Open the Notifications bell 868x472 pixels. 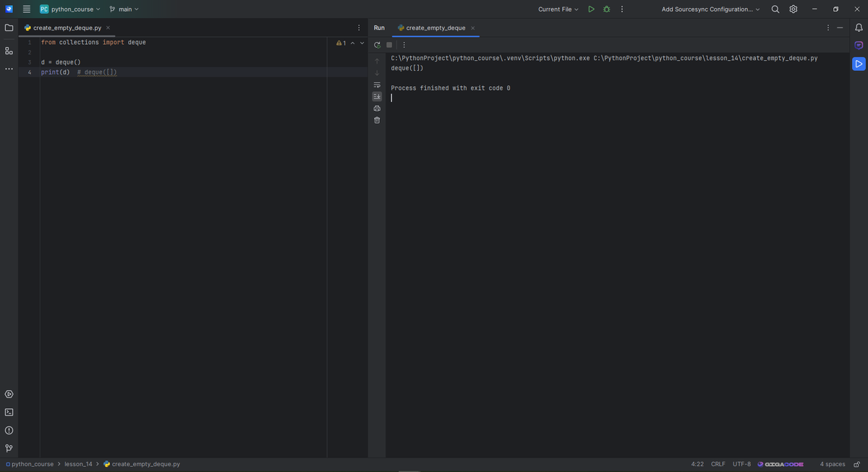pyautogui.click(x=859, y=28)
